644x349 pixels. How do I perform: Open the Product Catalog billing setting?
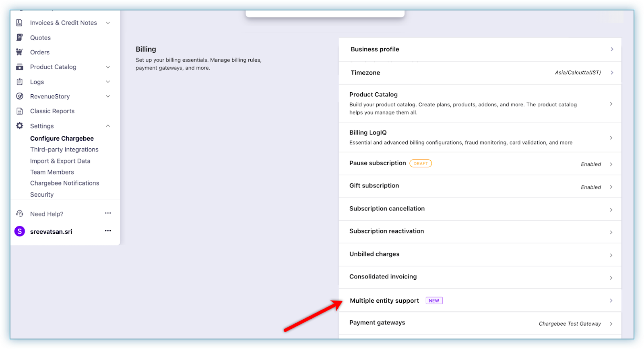[x=480, y=104]
